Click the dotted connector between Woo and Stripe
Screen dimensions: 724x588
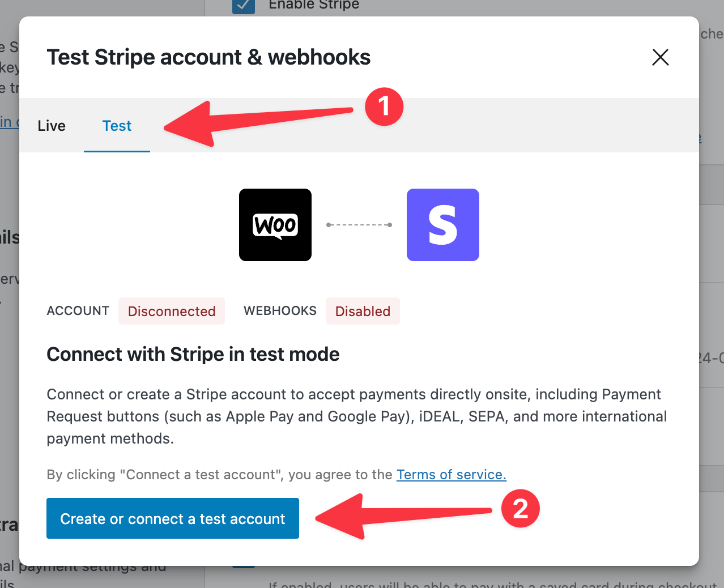[359, 225]
